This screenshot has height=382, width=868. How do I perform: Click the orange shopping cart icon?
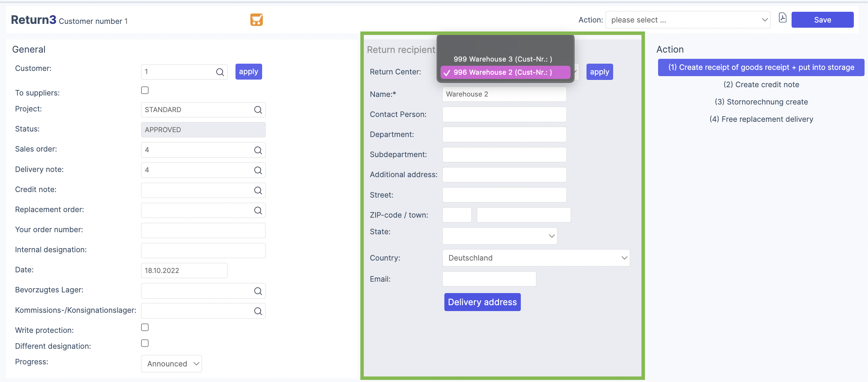tap(256, 20)
